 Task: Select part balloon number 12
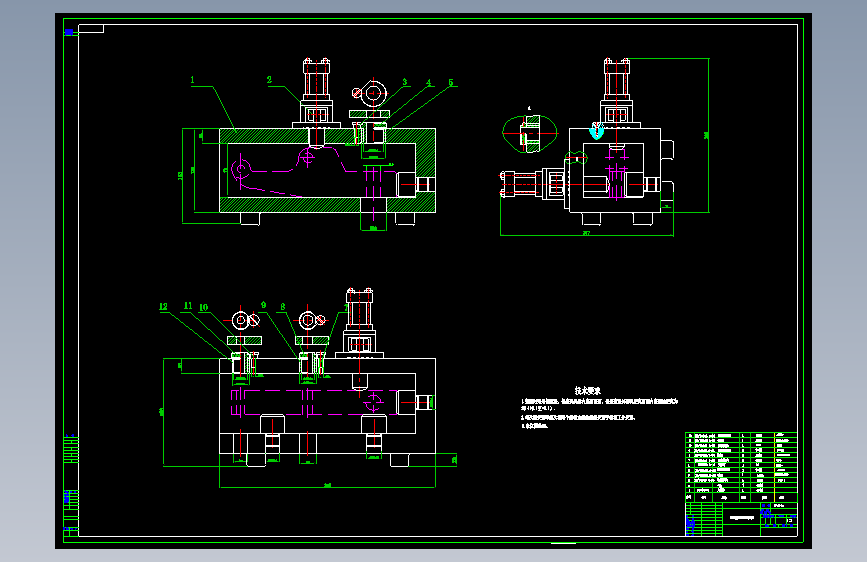[163, 306]
